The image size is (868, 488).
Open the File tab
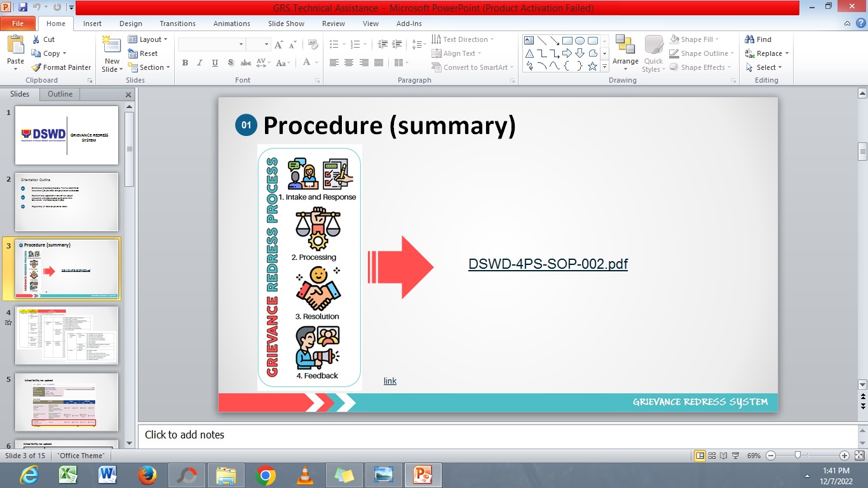pos(18,24)
